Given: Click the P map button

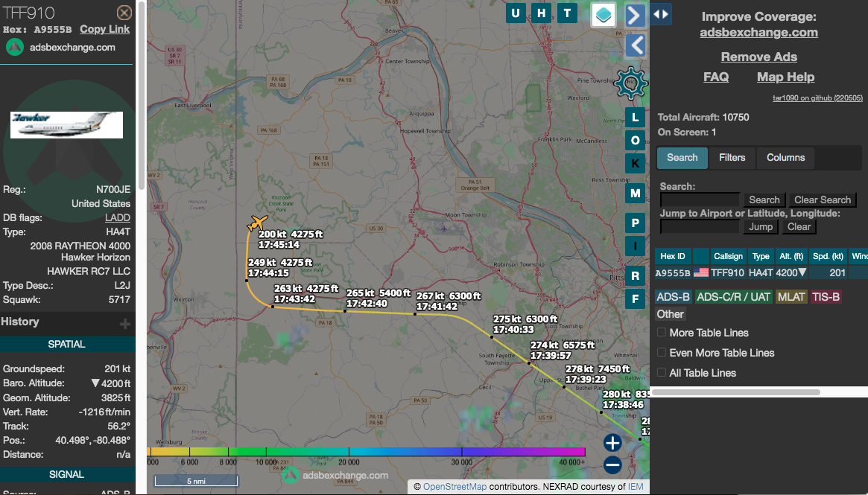Looking at the screenshot, I should (x=635, y=223).
